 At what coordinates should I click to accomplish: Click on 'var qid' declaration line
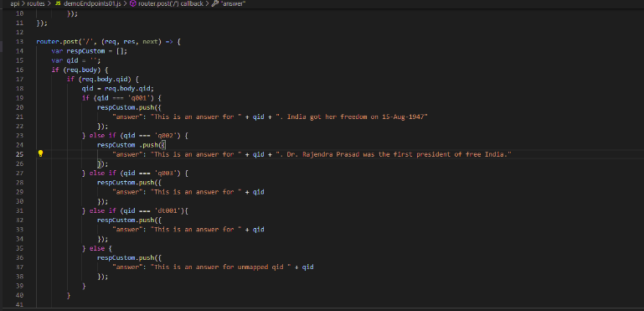click(x=76, y=60)
